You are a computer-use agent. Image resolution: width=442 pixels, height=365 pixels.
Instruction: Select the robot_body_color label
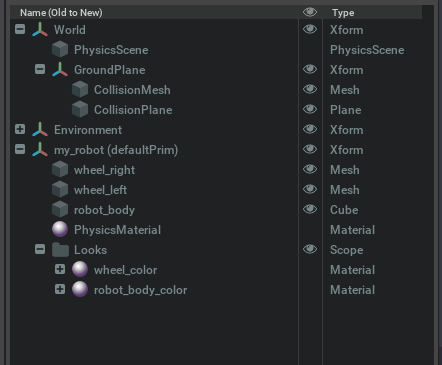(x=140, y=290)
